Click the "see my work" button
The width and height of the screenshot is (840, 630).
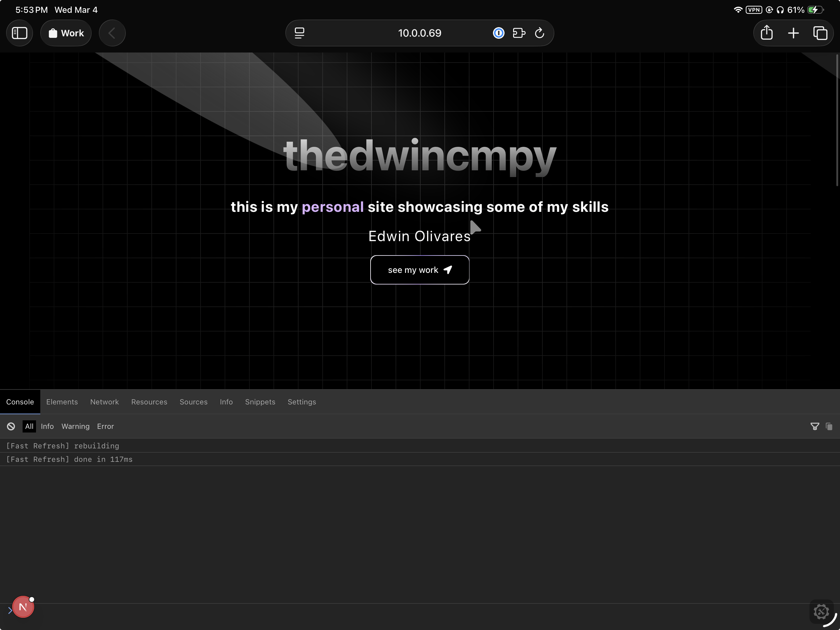tap(420, 270)
